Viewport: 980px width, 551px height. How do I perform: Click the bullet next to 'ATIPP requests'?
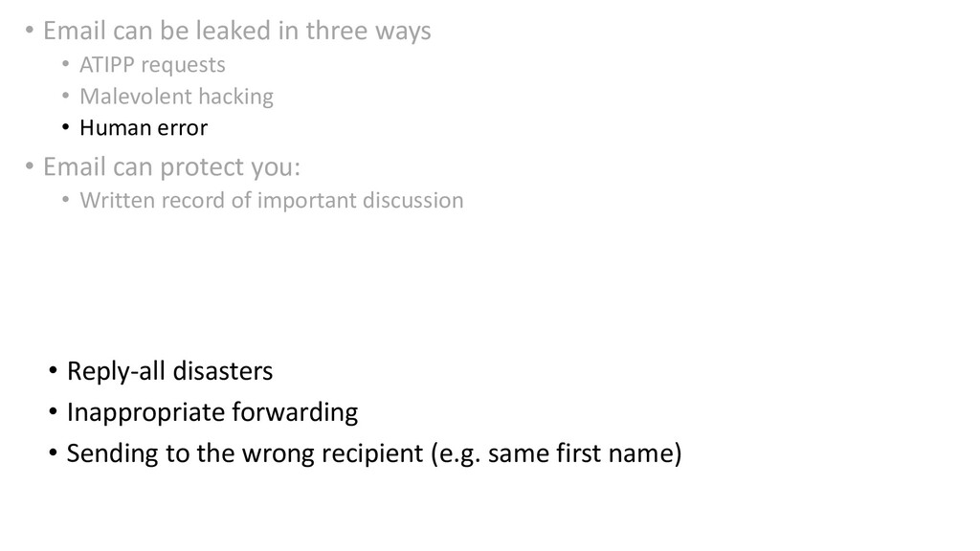[66, 64]
